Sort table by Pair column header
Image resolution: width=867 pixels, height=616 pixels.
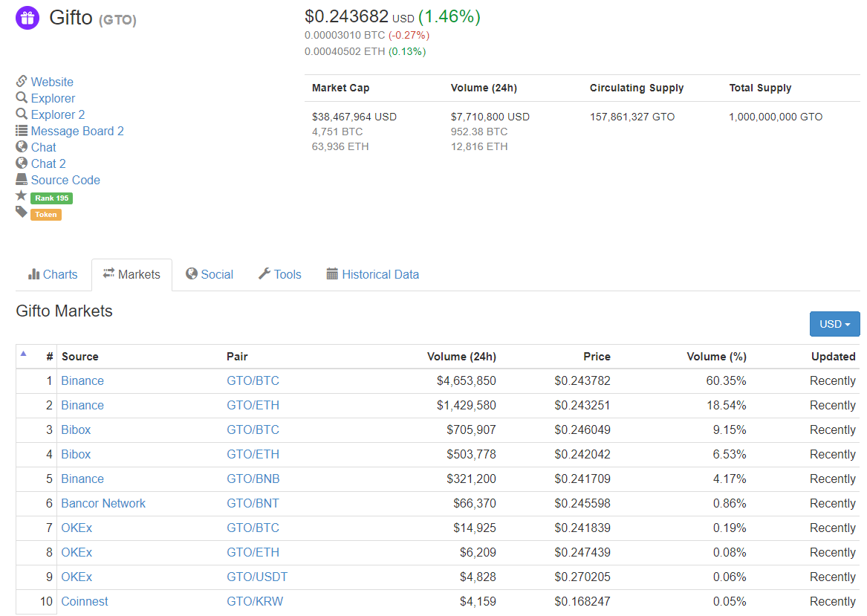click(x=237, y=357)
